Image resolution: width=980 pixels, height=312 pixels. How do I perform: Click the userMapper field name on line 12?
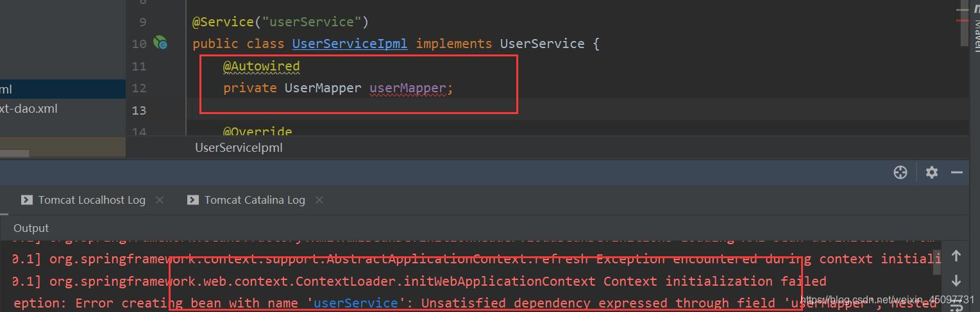point(408,88)
